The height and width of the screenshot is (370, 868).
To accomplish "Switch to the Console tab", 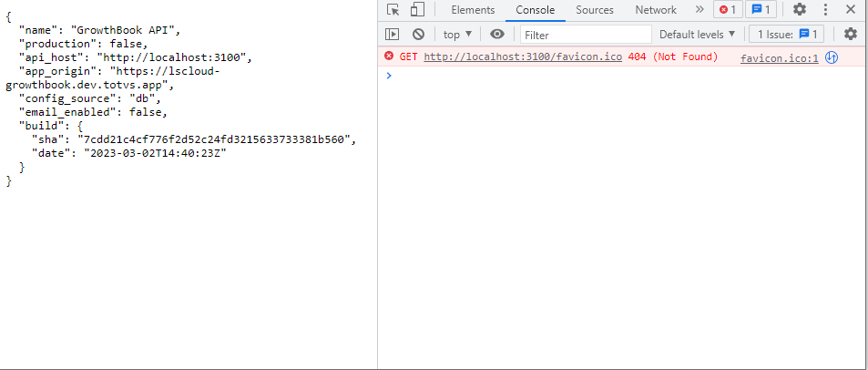I will 536,10.
